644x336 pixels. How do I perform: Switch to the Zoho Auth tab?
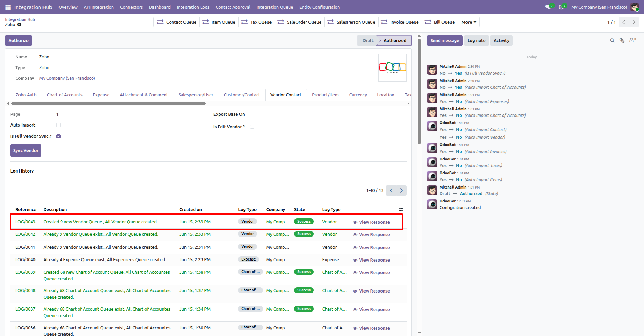click(x=26, y=95)
